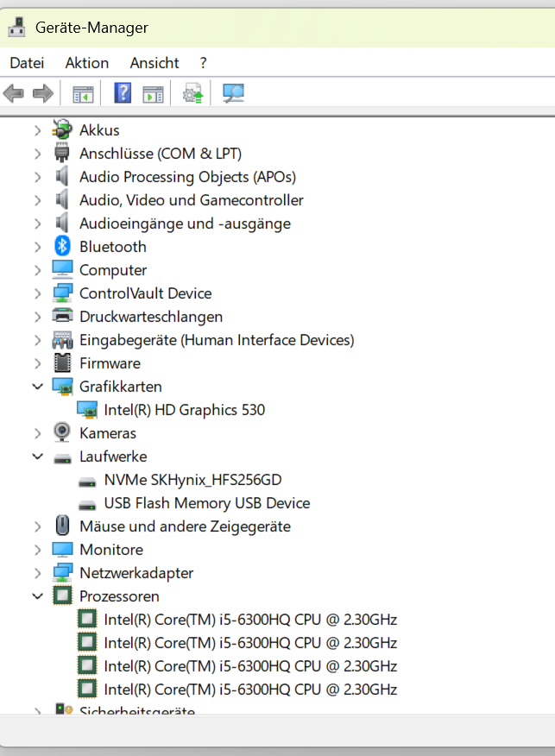Click the Prozessoren CPU icon
The width and height of the screenshot is (555, 756).
click(62, 596)
